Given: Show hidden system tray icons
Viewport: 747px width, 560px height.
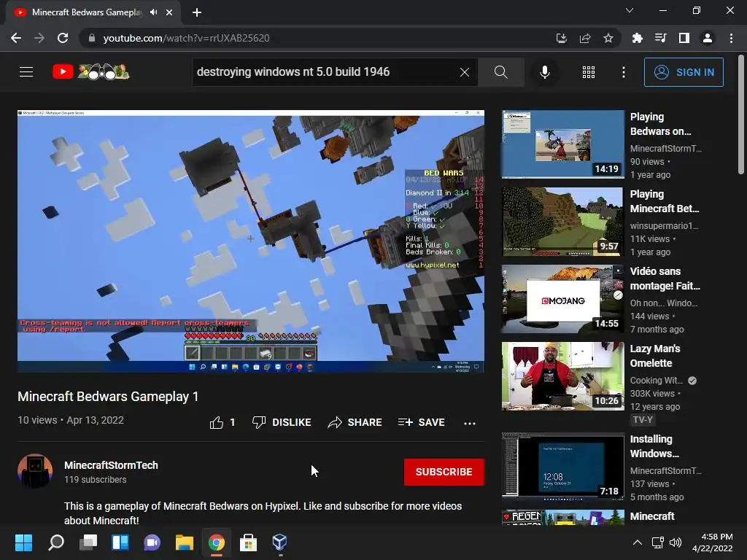Looking at the screenshot, I should pyautogui.click(x=637, y=542).
